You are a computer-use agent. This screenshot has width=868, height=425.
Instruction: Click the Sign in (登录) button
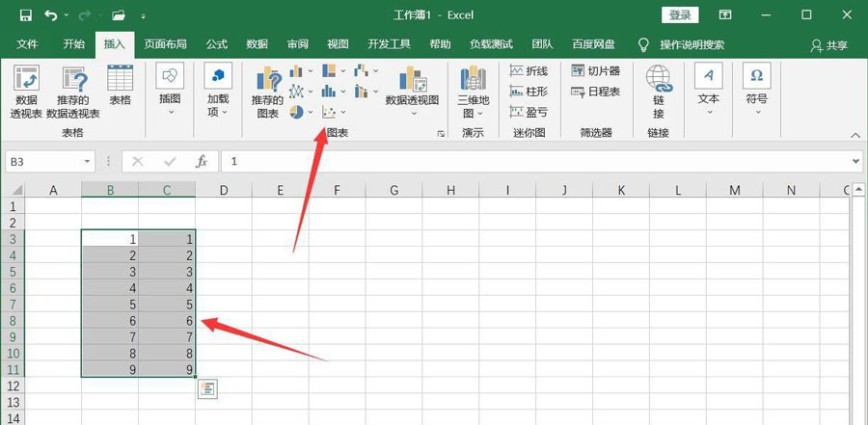[680, 14]
